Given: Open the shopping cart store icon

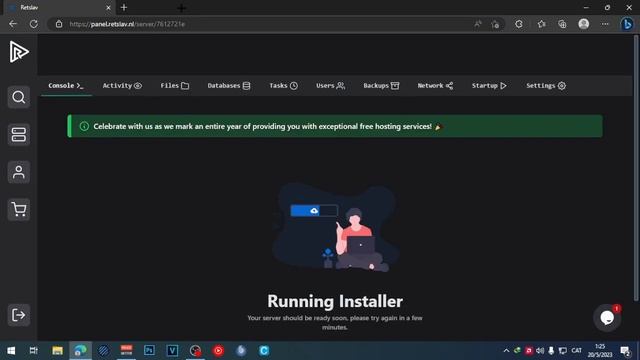Looking at the screenshot, I should pos(18,210).
